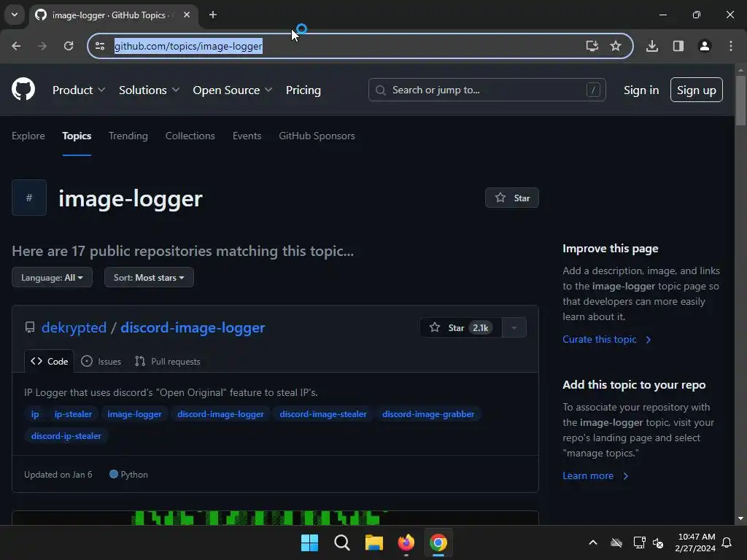Select the Code tab of repository

[49, 362]
